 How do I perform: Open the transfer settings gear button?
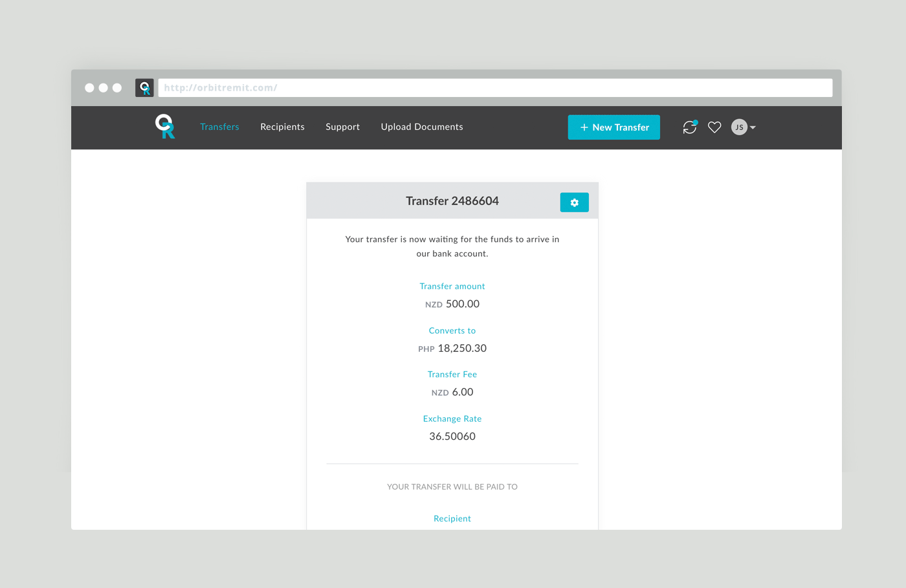(574, 202)
